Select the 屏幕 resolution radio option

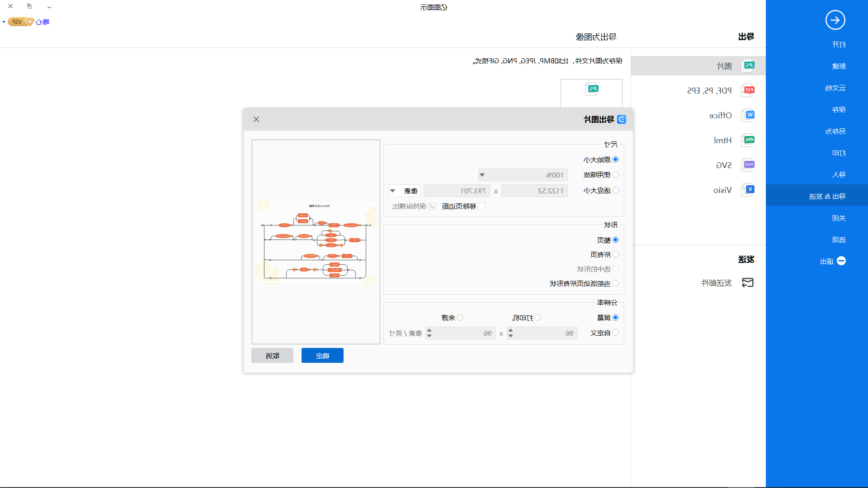(615, 318)
